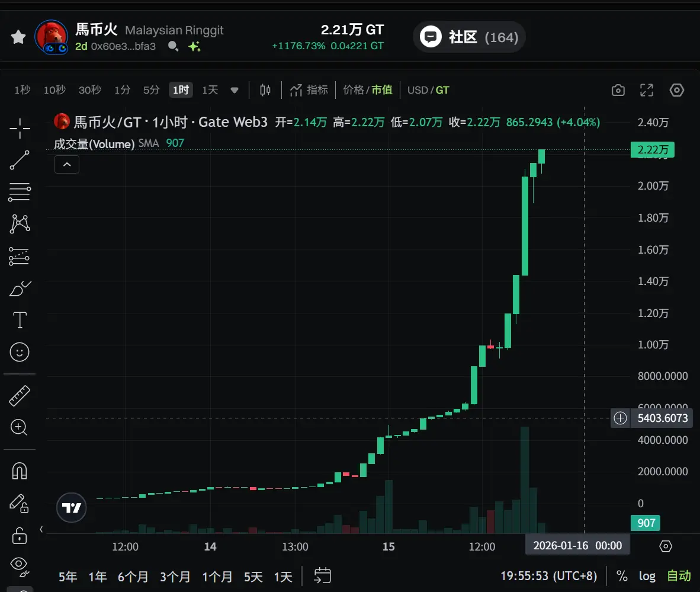This screenshot has width=700, height=592.
Task: Collapse the drawing toolbar side arrow
Action: click(x=41, y=529)
